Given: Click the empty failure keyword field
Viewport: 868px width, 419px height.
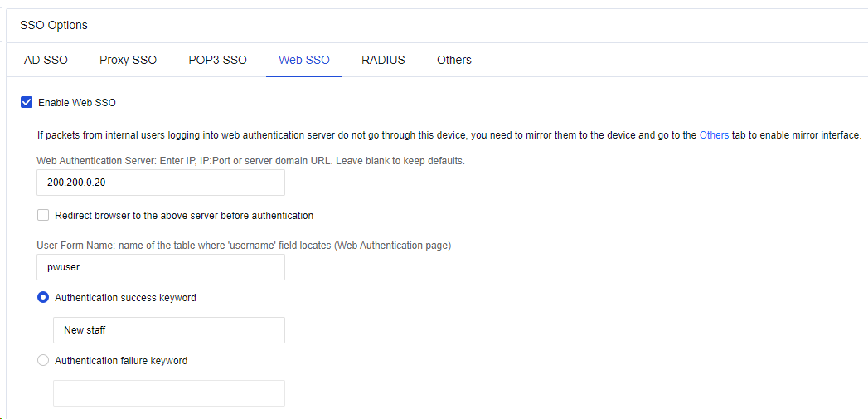Looking at the screenshot, I should (169, 393).
